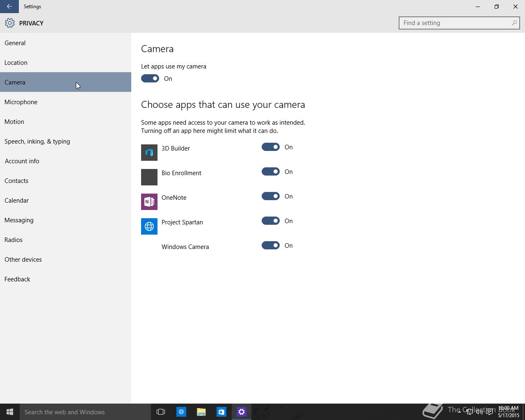Open the Start menu

click(10, 412)
